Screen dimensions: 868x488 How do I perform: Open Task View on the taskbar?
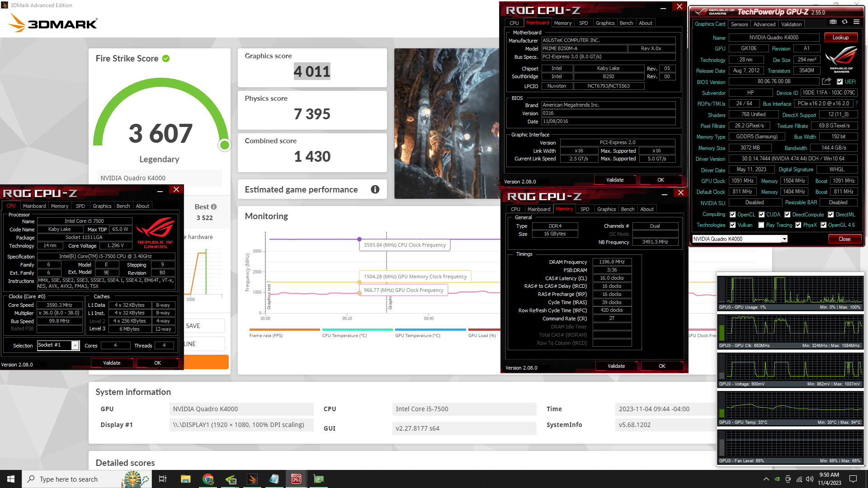tap(163, 479)
